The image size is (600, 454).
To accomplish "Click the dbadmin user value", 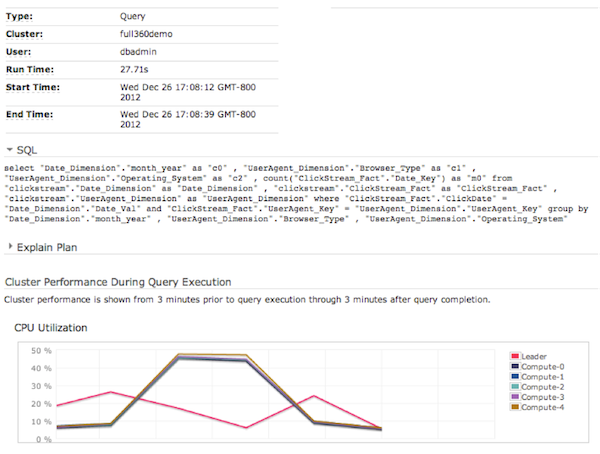I will pos(138,50).
